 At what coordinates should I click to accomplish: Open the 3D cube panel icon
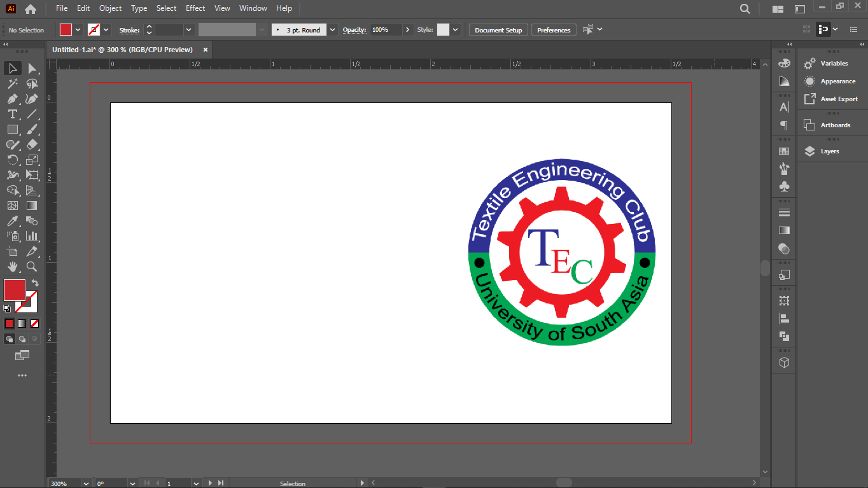coord(784,362)
